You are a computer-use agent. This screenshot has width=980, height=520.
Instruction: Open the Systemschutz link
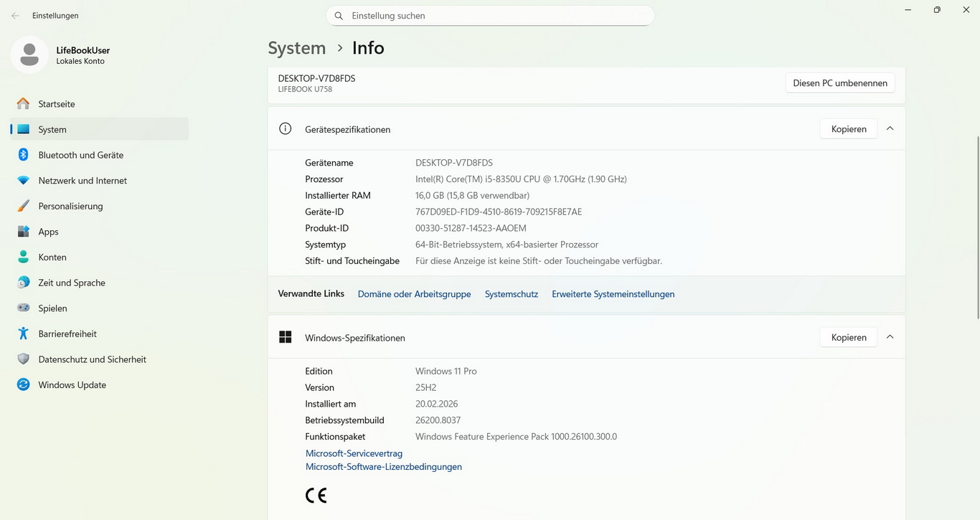511,294
